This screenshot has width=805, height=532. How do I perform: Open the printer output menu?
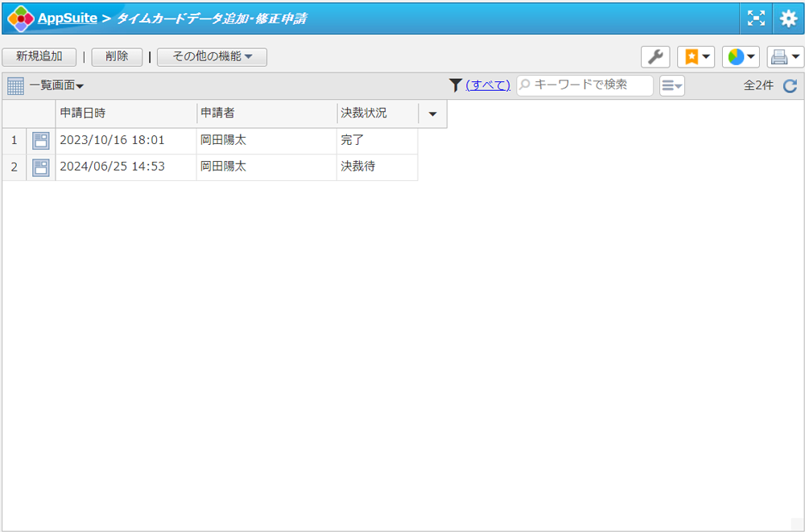(x=785, y=57)
